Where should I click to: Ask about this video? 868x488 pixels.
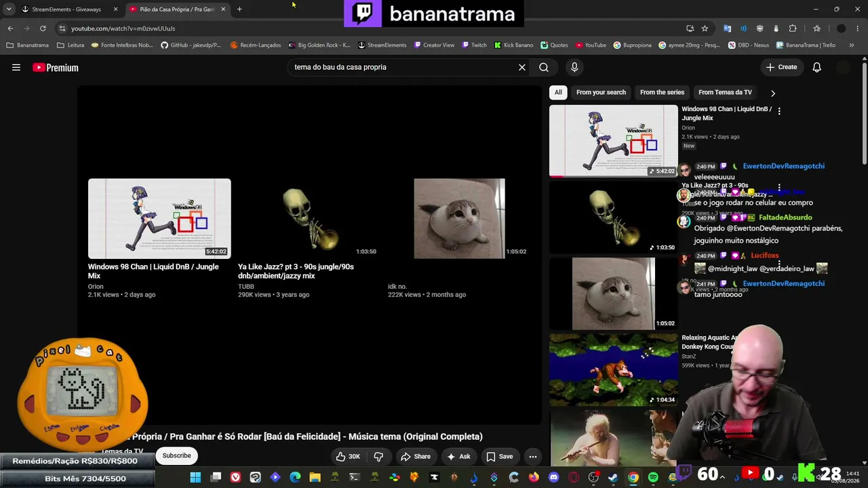pos(458,457)
